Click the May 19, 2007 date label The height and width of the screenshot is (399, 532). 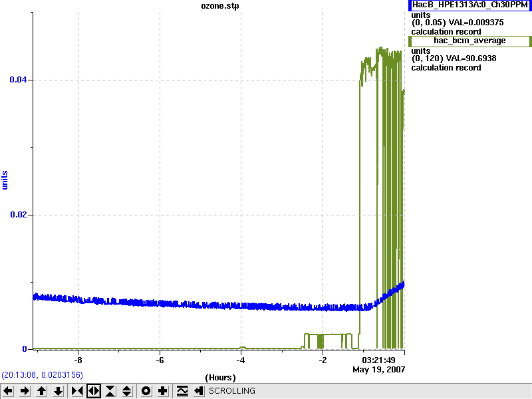click(378, 370)
